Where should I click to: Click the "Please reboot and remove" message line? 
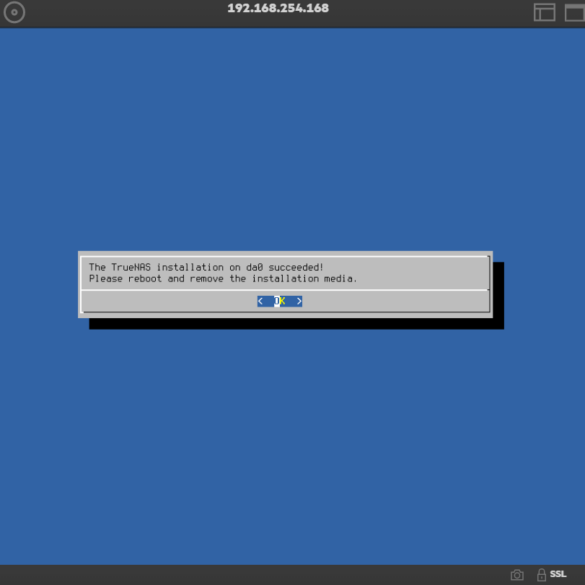pyautogui.click(x=223, y=279)
